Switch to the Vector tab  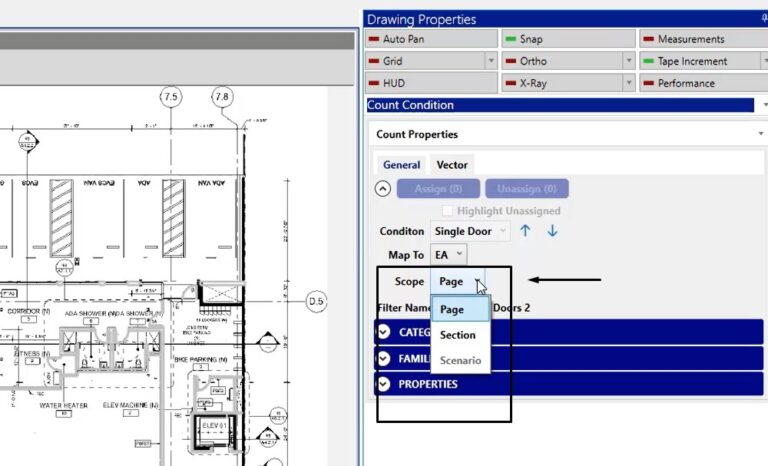tap(452, 165)
